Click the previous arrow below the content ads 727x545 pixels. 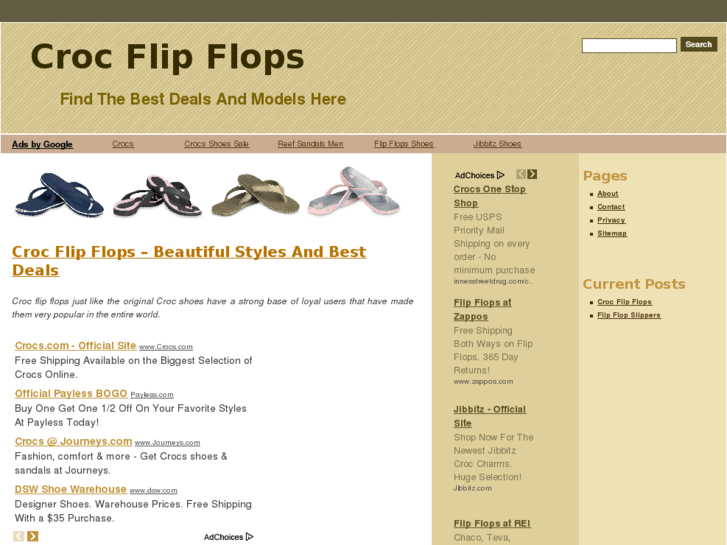pyautogui.click(x=19, y=536)
